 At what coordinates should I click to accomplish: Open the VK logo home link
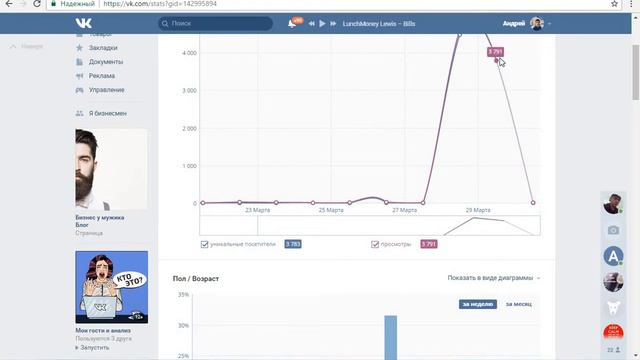[x=84, y=23]
